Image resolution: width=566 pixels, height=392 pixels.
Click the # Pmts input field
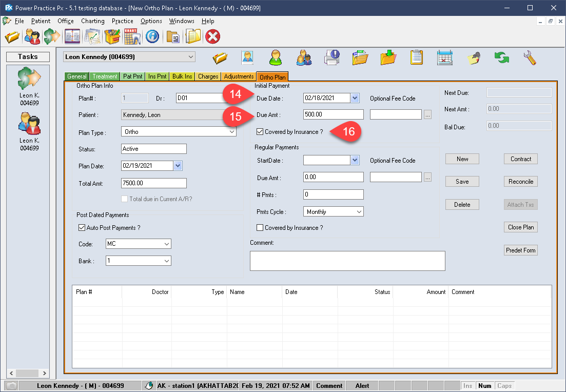point(333,194)
